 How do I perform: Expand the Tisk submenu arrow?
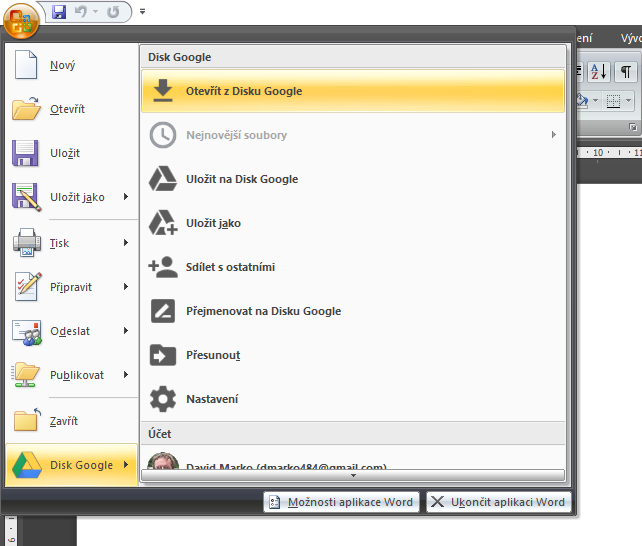[126, 243]
